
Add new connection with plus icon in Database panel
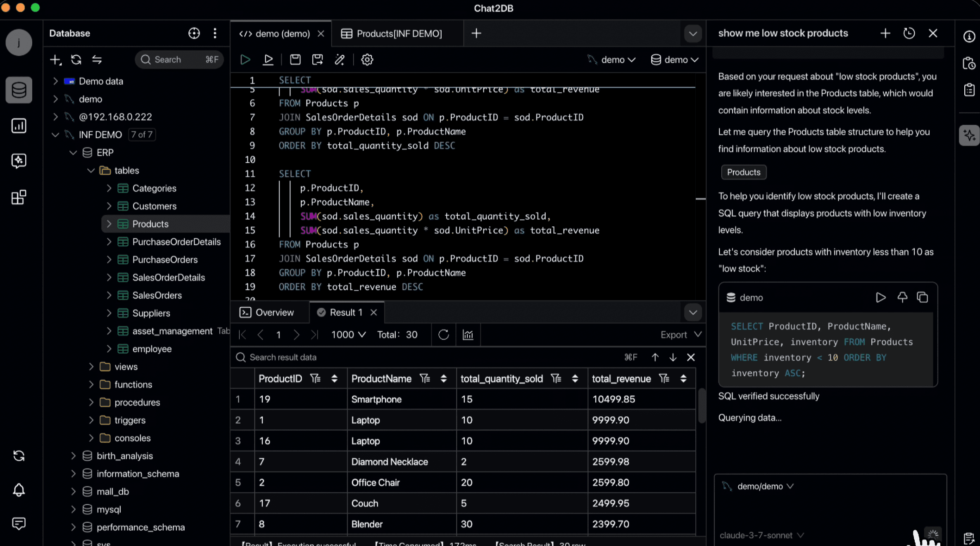(55, 59)
